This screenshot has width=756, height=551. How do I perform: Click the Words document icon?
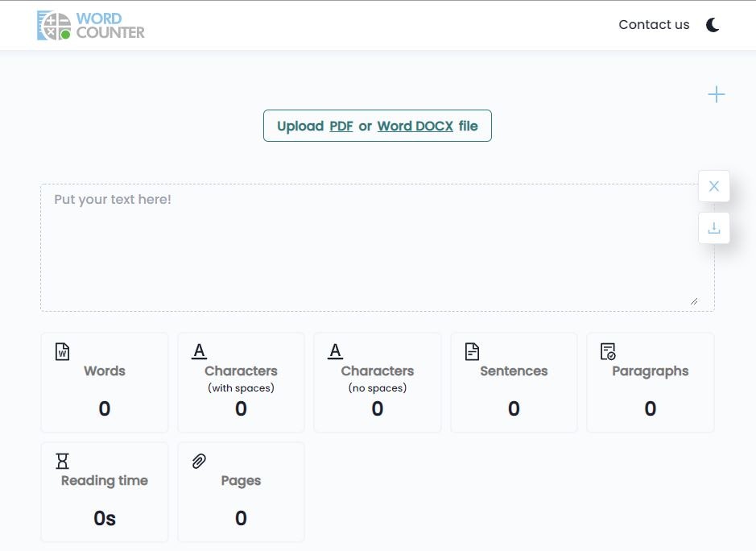point(62,351)
